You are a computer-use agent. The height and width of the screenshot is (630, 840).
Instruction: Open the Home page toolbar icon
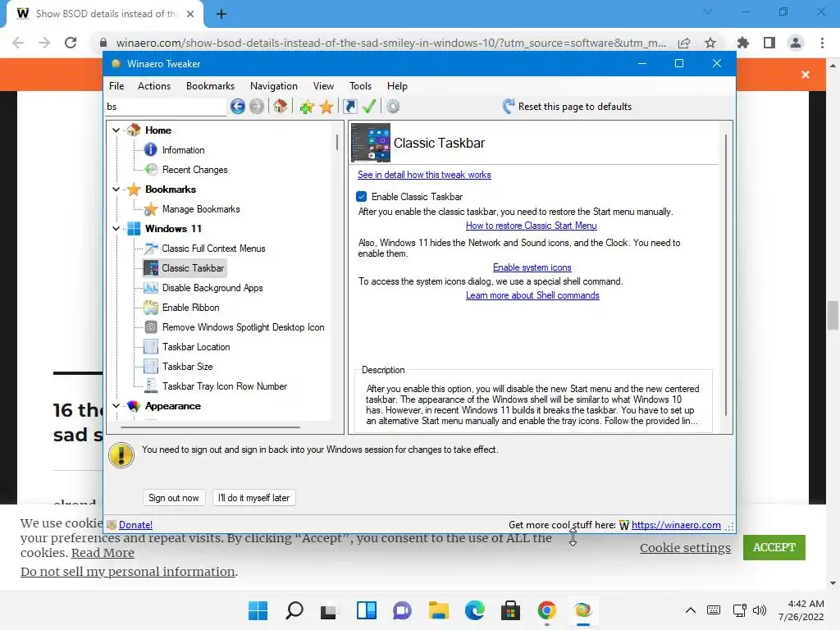(281, 107)
